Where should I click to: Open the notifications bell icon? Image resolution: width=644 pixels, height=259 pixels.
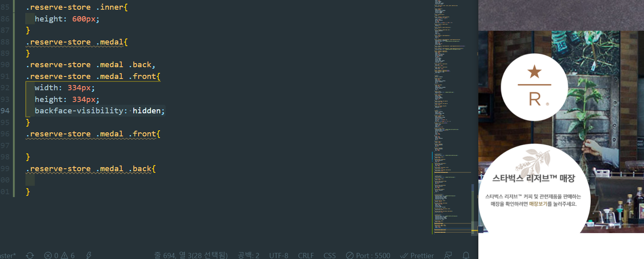coord(466,255)
